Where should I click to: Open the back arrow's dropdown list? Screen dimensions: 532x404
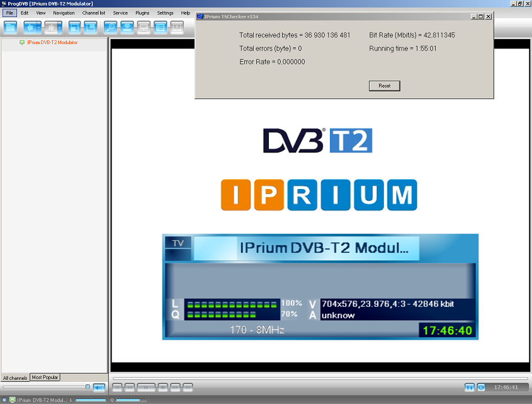[39, 27]
